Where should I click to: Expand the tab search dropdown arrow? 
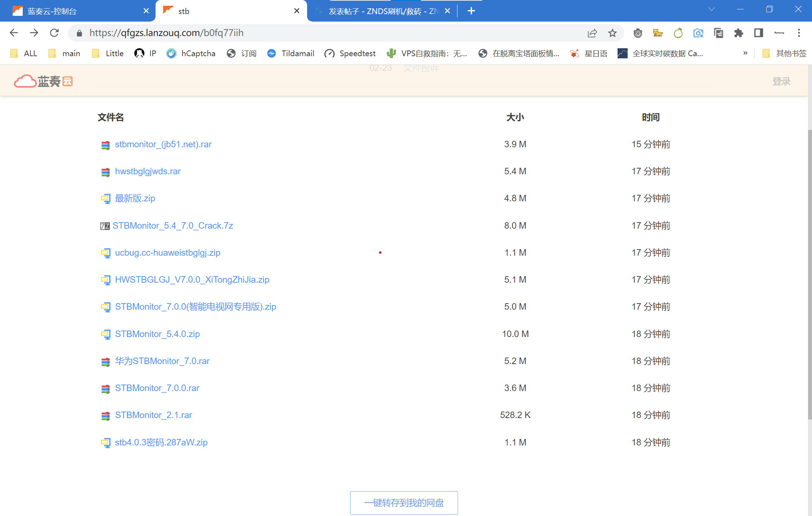coord(712,9)
